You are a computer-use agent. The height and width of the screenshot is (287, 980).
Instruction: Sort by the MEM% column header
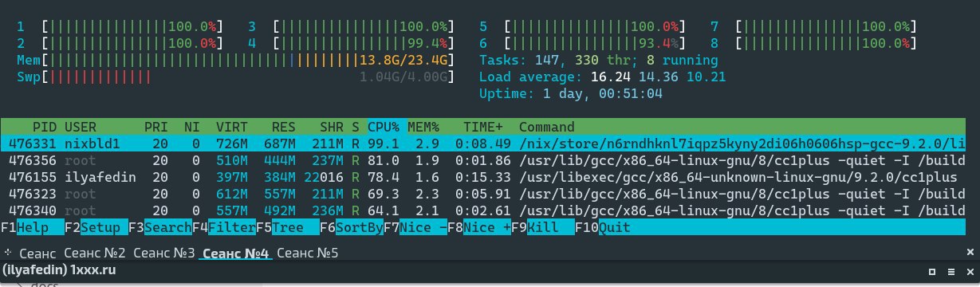pos(423,127)
